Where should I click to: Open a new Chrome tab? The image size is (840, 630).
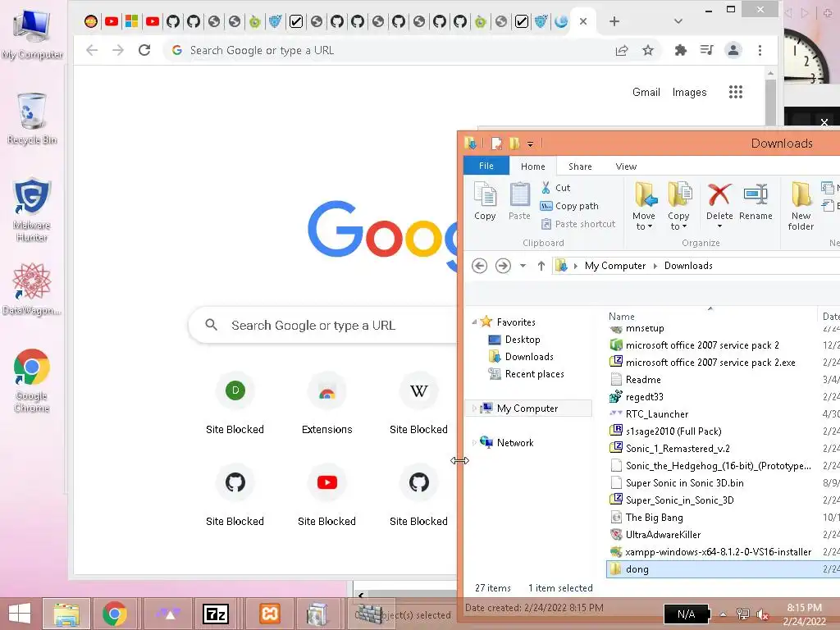click(614, 21)
